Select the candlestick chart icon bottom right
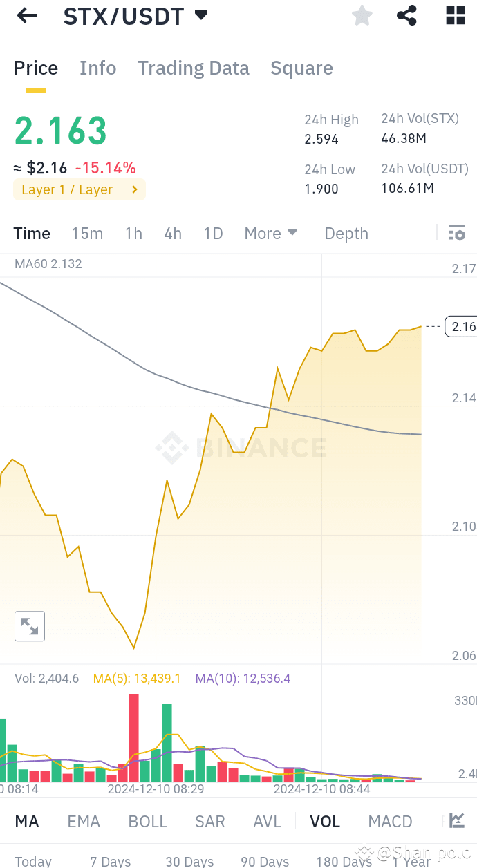 tap(456, 821)
